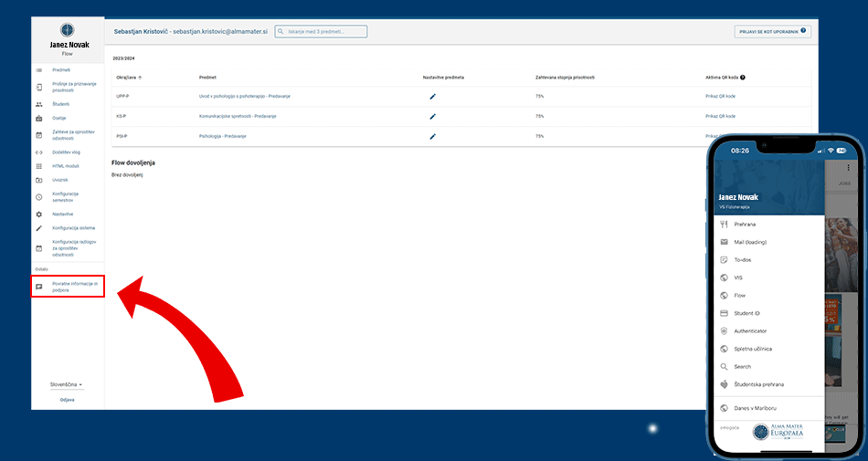Screen dimensions: 868x461
Task: Click the Prijavi se kot uporabnik button
Action: [x=772, y=31]
